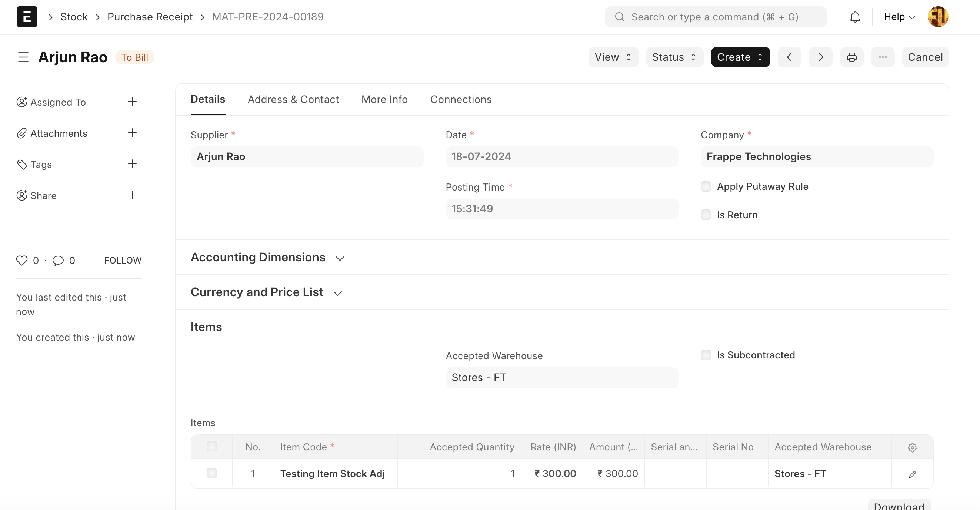Viewport: 980px width, 510px height.
Task: Switch to Address & Contact tab
Action: [x=293, y=100]
